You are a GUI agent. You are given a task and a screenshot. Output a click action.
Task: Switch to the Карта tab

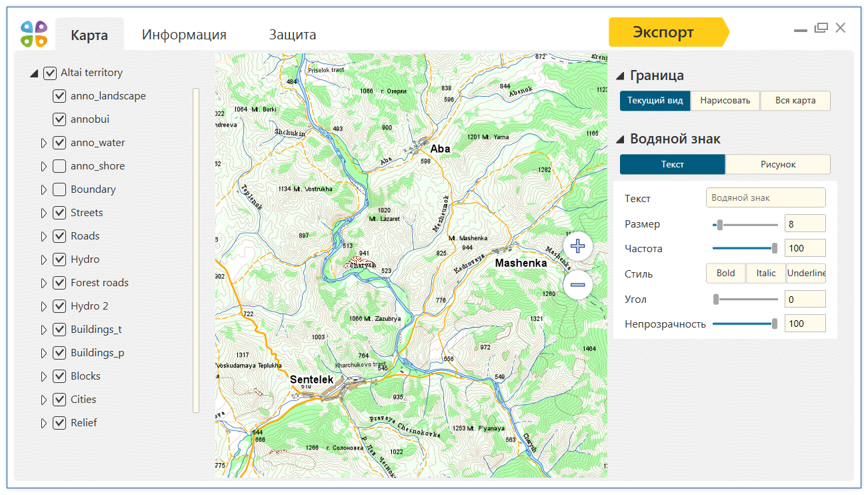89,35
